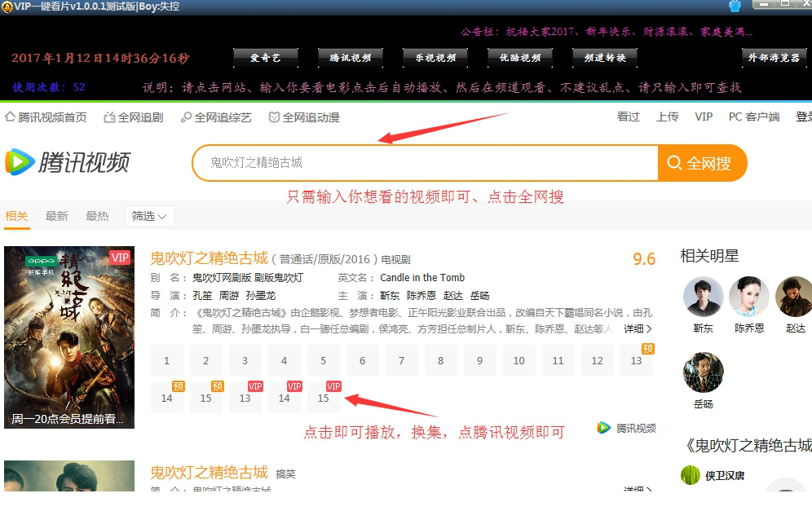Open 外部浏览器 button

(x=774, y=58)
